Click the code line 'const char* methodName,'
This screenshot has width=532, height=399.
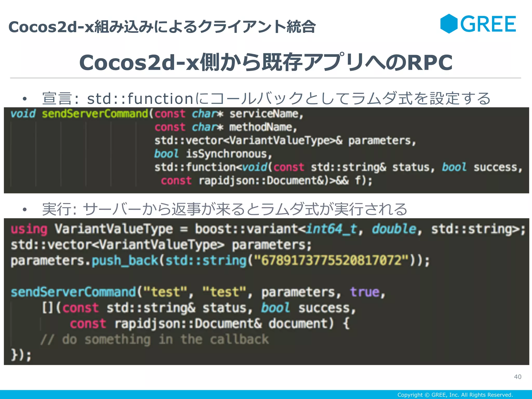click(226, 127)
